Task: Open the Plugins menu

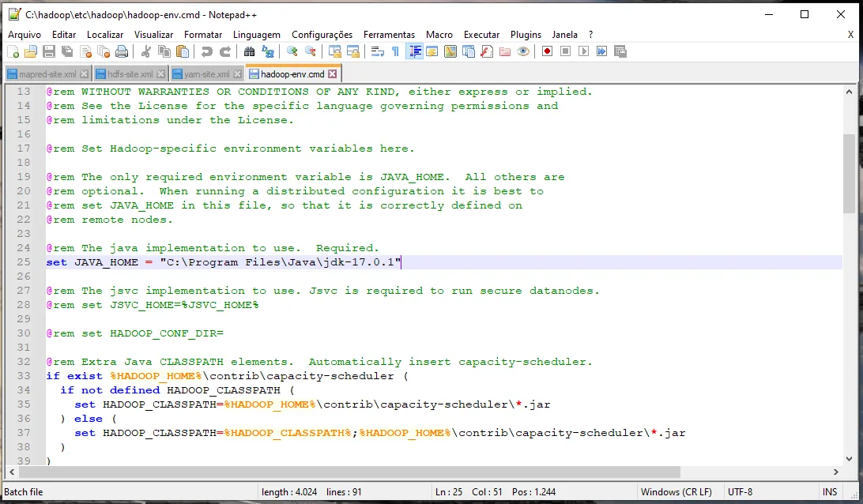Action: [526, 35]
